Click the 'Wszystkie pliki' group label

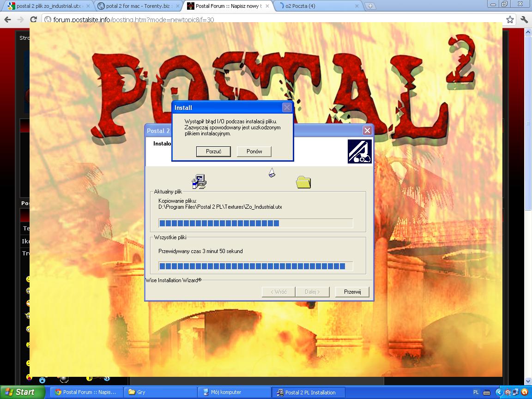170,237
